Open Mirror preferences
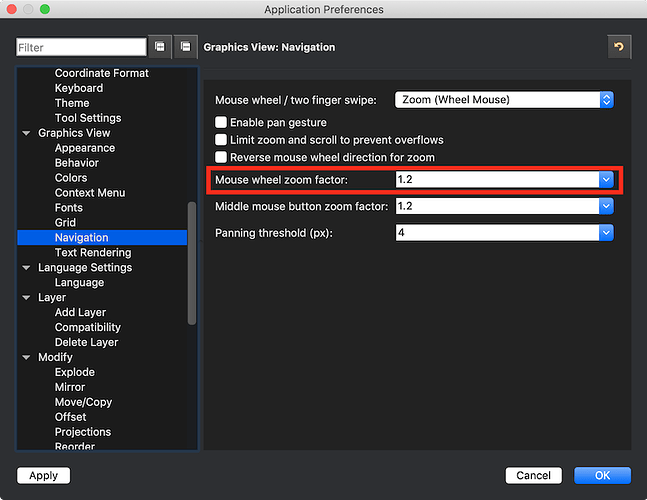The width and height of the screenshot is (647, 500). (x=70, y=387)
